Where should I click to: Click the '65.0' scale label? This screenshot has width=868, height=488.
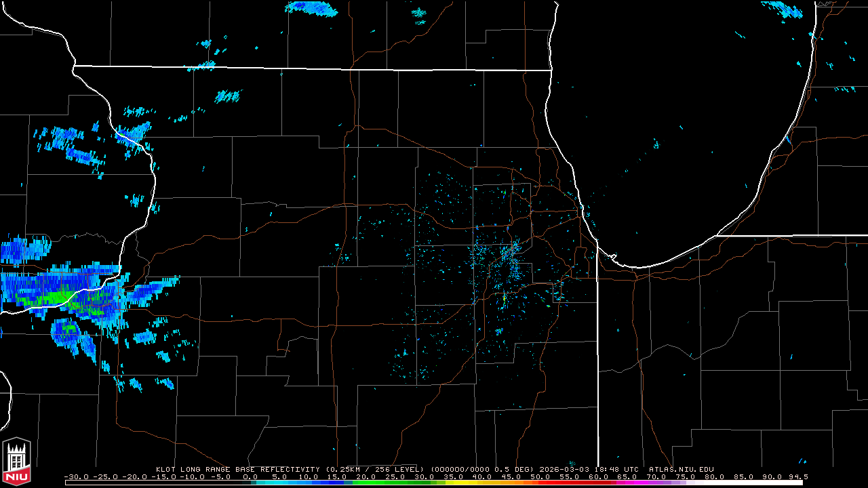629,476
